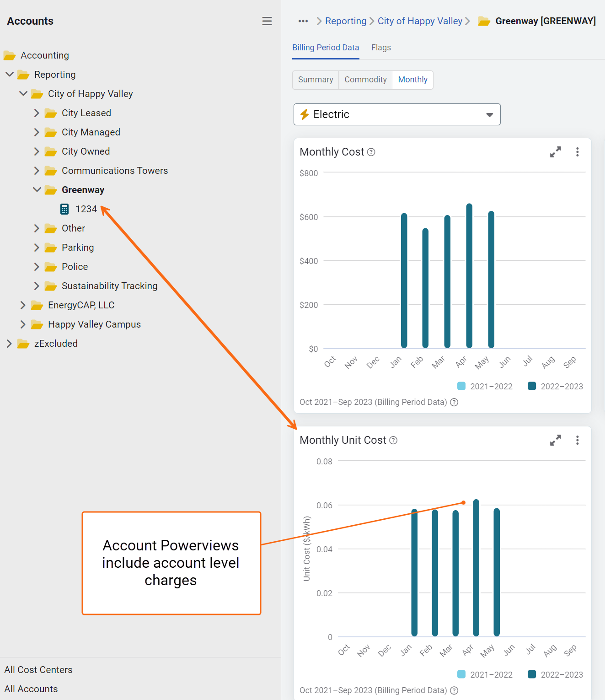Select the Monthly view tab
This screenshot has height=700, width=605.
(412, 80)
